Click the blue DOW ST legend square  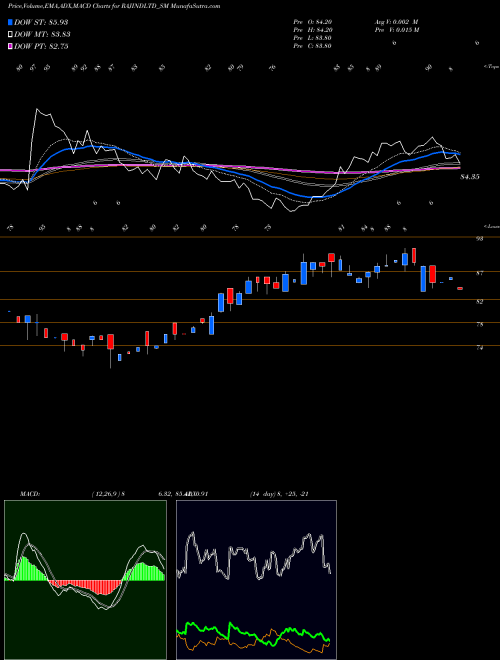[x=10, y=22]
